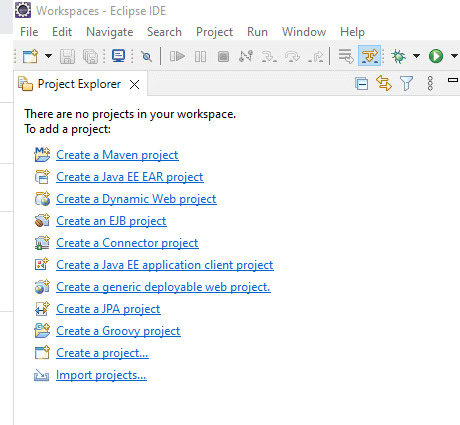Open the New wizard dropdown arrow
Viewport: 460px width, 425px height.
48,56
